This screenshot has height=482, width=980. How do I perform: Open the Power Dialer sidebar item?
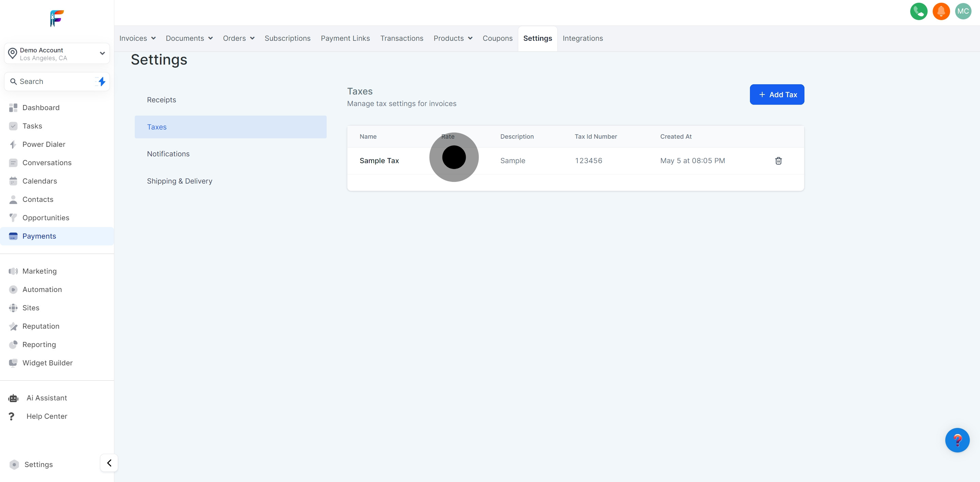(x=44, y=144)
